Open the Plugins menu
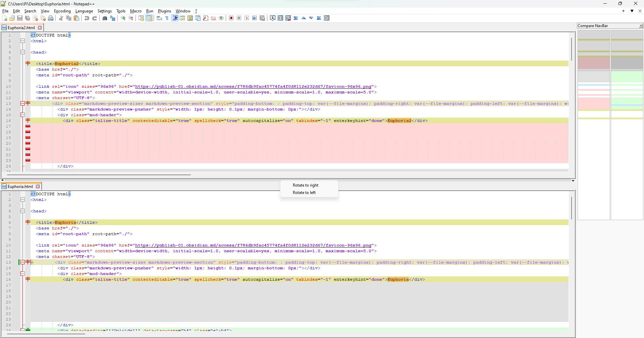This screenshot has width=644, height=338. pyautogui.click(x=164, y=11)
